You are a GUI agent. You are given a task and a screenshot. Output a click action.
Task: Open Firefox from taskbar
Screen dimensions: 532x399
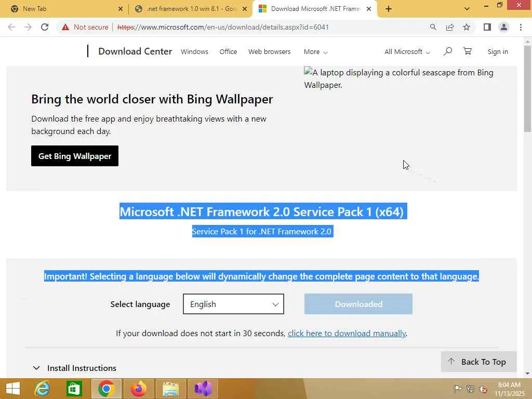138,389
